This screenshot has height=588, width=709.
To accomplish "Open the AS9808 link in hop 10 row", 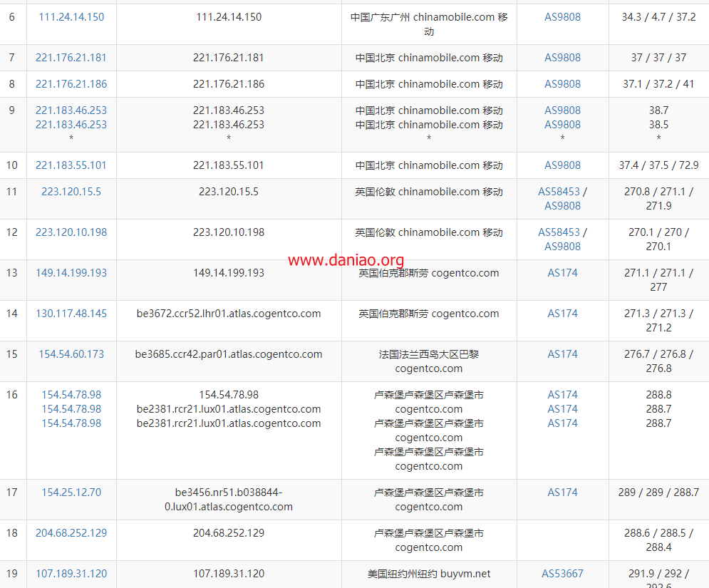I will [x=562, y=165].
